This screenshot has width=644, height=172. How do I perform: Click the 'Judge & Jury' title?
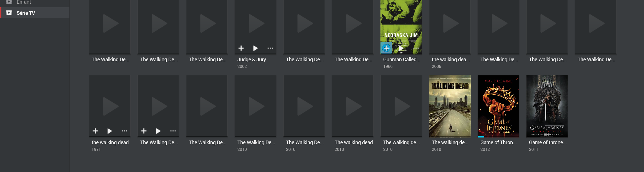[x=252, y=59]
